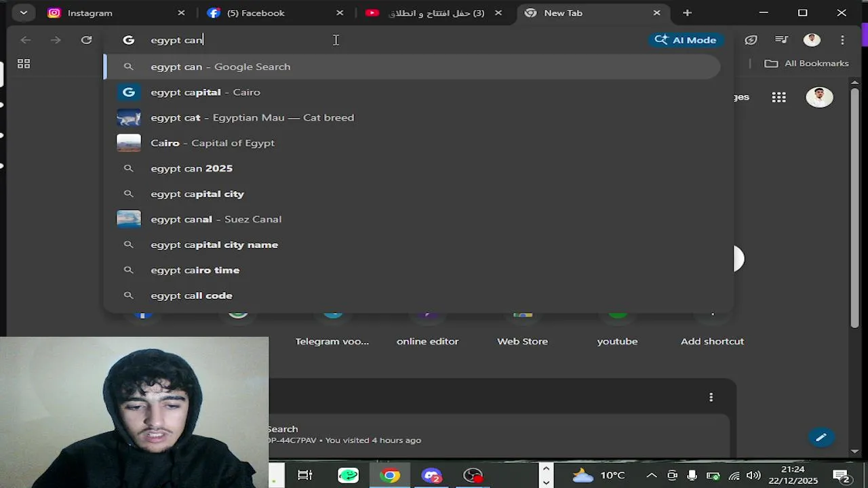Click Chrome icon on taskbar
868x488 pixels.
[x=390, y=475]
